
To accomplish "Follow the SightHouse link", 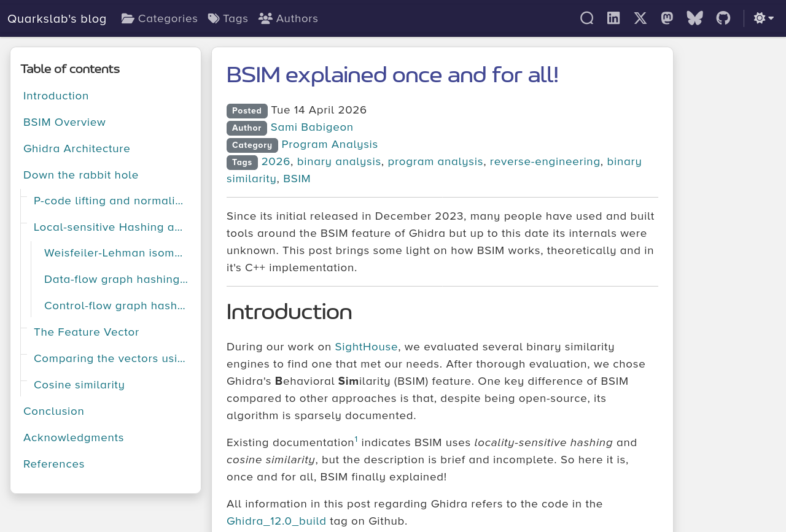I will click(366, 347).
